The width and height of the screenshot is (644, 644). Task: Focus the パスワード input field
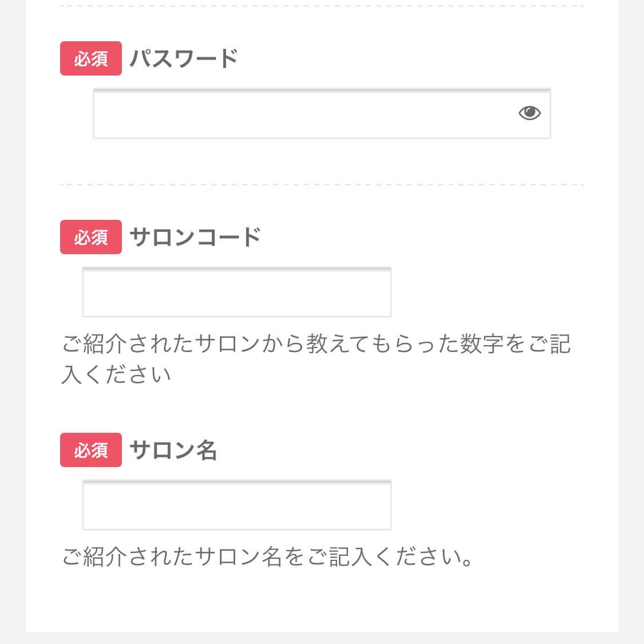coord(322,113)
